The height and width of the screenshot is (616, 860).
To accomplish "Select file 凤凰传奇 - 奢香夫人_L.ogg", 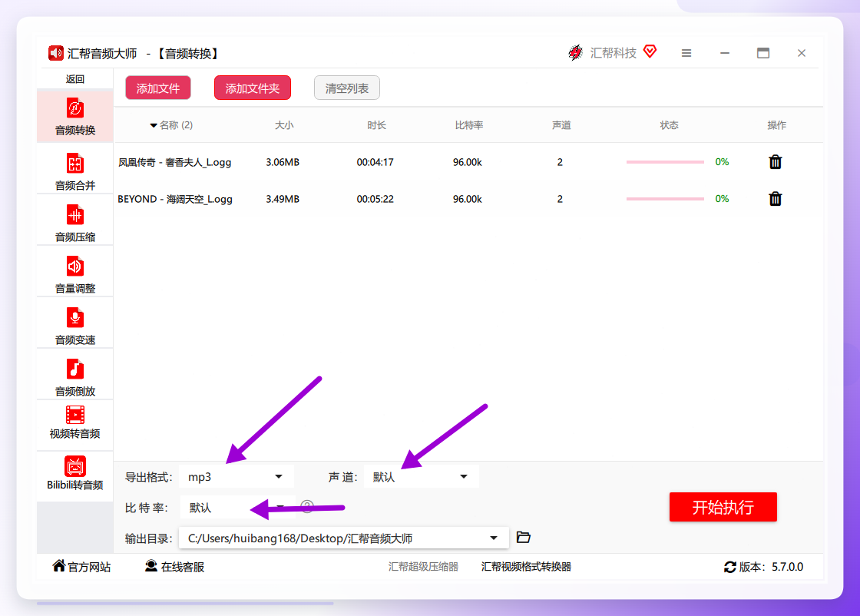I will 174,162.
